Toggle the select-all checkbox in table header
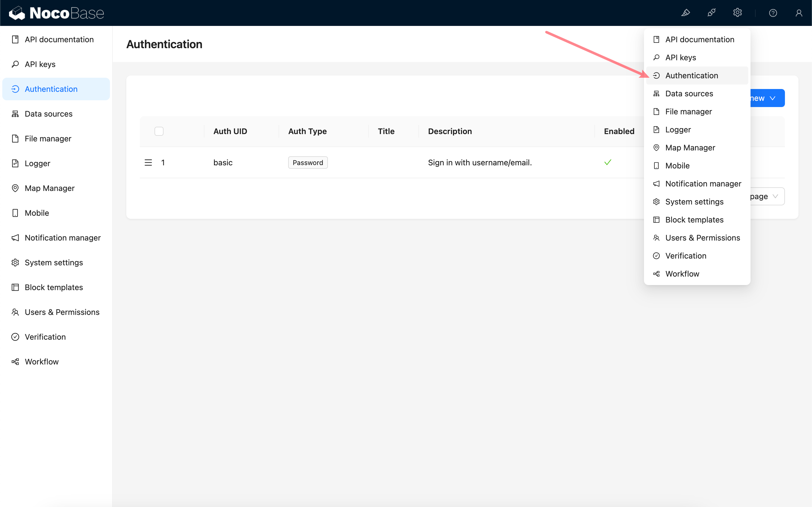The height and width of the screenshot is (507, 812). click(x=159, y=131)
